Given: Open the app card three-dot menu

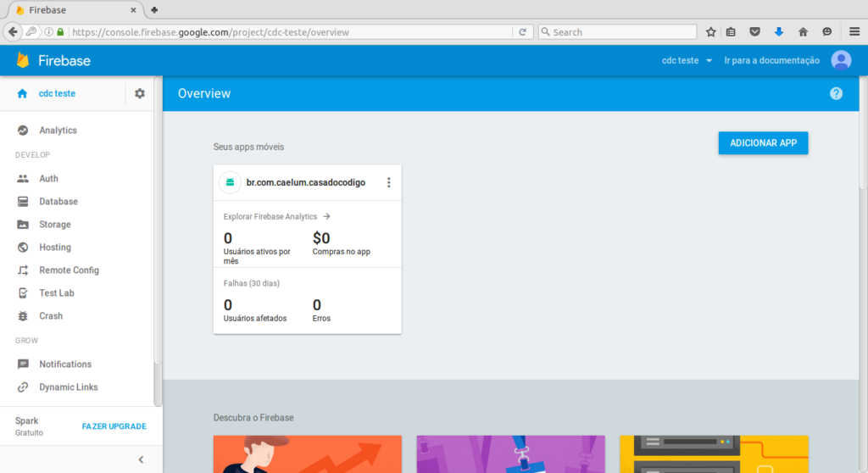Looking at the screenshot, I should pos(388,182).
